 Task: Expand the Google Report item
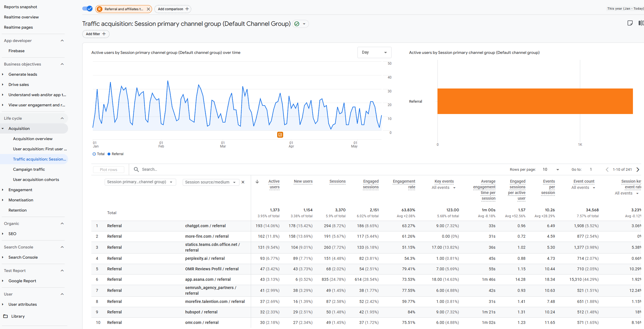coord(3,281)
